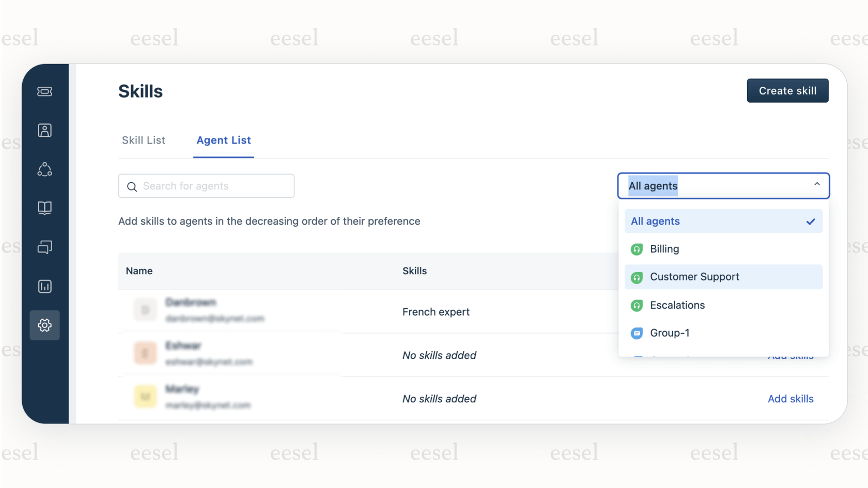Click the blue icon beside Group-1
868x488 pixels.
637,333
